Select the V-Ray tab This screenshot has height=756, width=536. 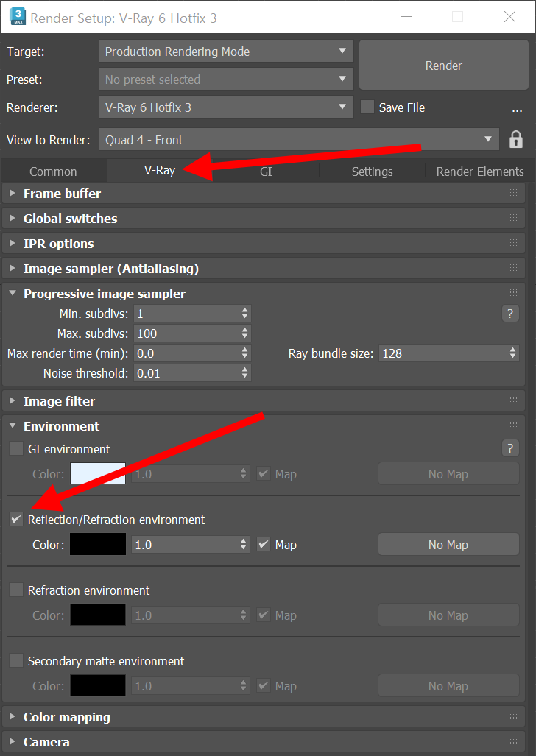coord(160,170)
